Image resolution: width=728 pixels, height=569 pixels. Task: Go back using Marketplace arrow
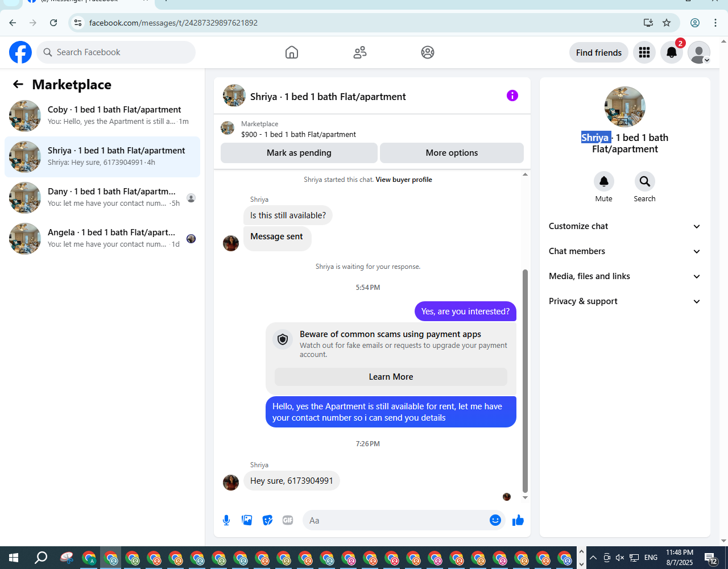18,84
